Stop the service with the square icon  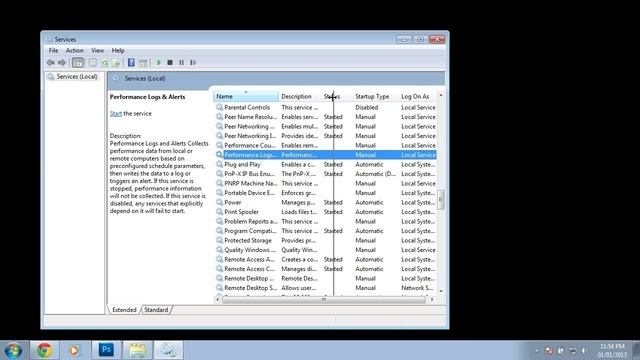(x=170, y=62)
